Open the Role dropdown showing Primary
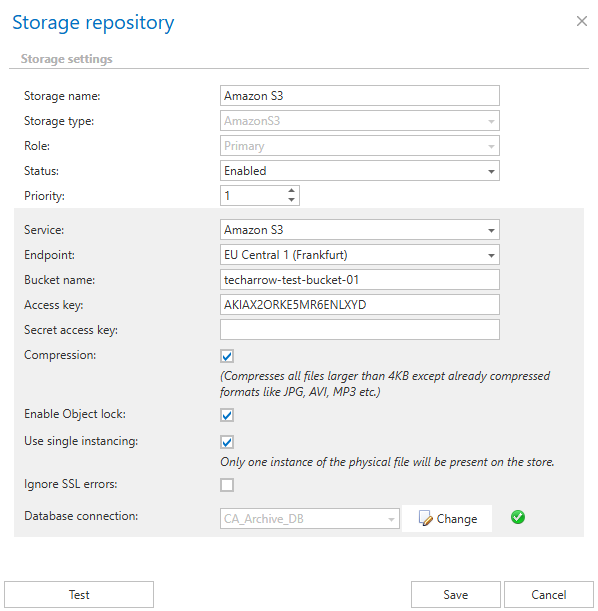Image resolution: width=598 pixels, height=611 pixels. pyautogui.click(x=360, y=146)
